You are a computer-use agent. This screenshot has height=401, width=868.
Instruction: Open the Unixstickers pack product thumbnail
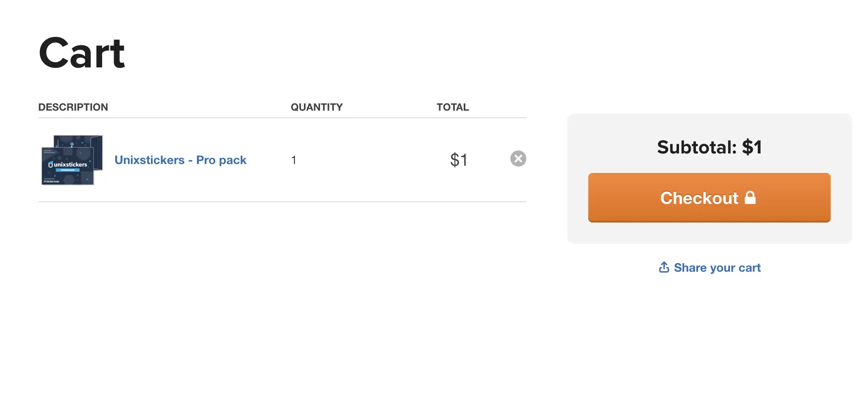72,160
